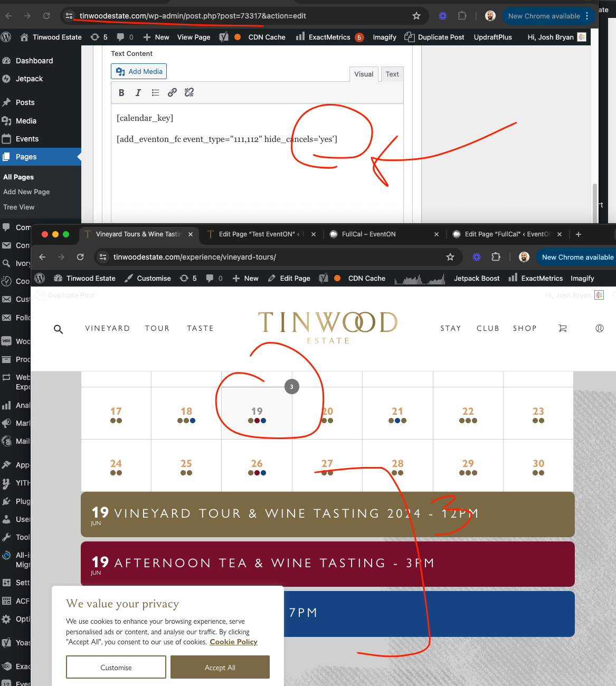The height and width of the screenshot is (686, 616).
Task: Click Customise in cookie privacy popup
Action: click(116, 667)
